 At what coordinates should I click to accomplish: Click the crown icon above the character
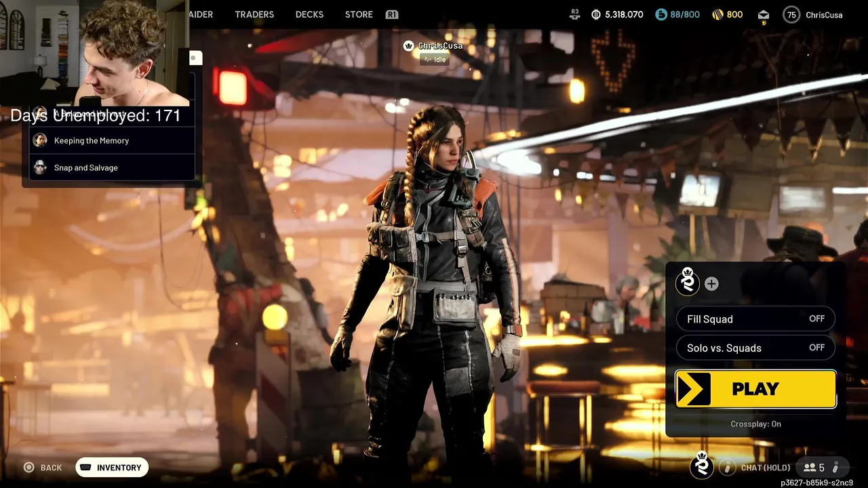(409, 45)
